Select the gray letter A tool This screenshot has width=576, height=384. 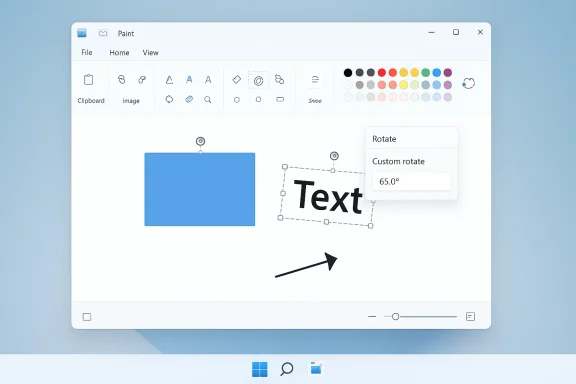(208, 79)
